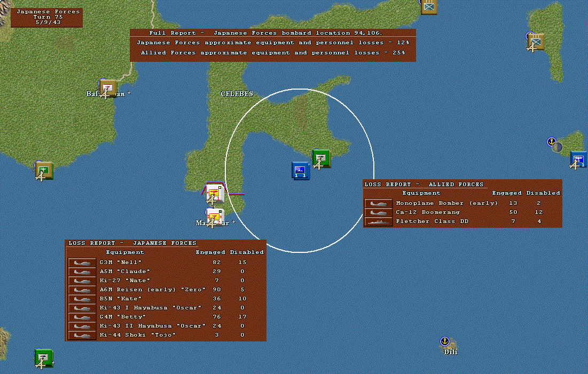Viewport: 588px width, 374px height.
Task: Click the CELEBES map label
Action: (237, 94)
